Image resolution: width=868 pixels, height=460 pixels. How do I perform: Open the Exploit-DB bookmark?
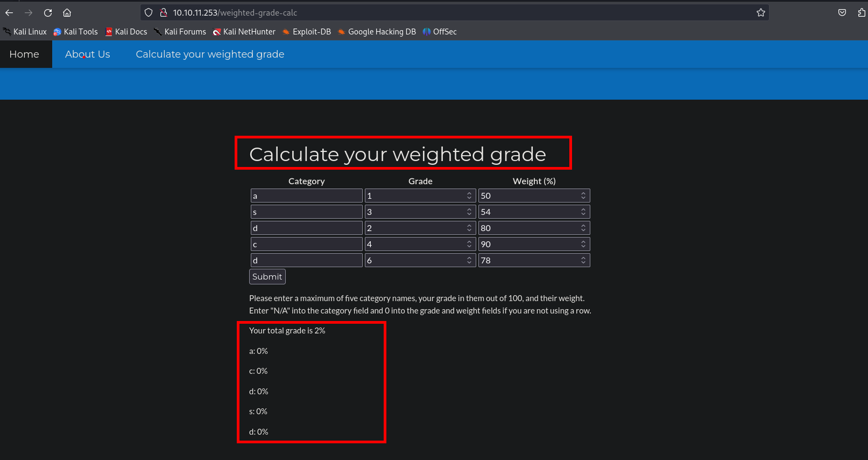coord(307,32)
